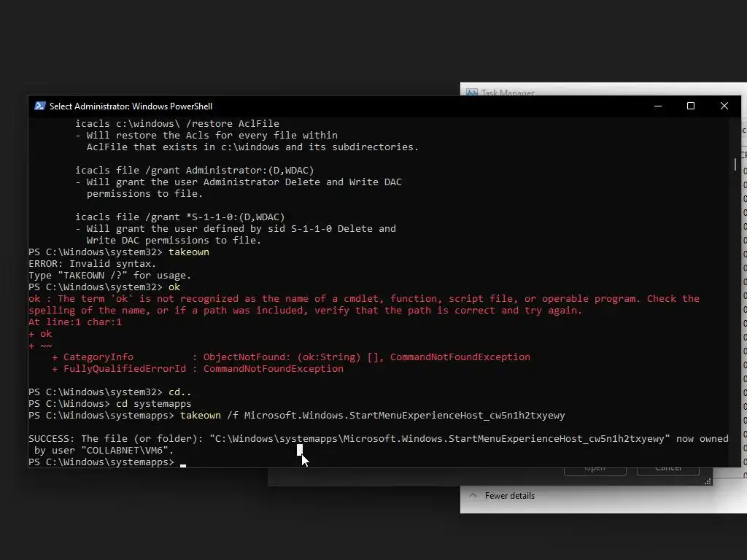Click the line "ERROR: Invalid syntax."

point(92,264)
